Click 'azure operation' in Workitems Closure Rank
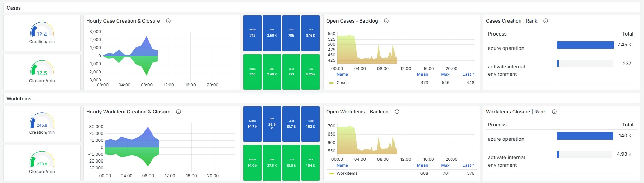The image size is (644, 183). pyautogui.click(x=506, y=139)
